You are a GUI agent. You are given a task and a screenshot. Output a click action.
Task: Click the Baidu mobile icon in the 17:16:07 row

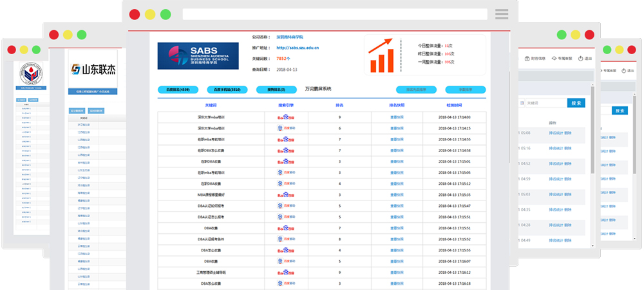pyautogui.click(x=286, y=261)
